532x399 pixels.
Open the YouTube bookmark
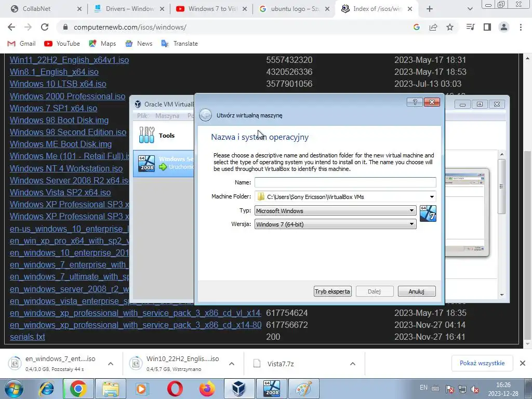(x=62, y=44)
